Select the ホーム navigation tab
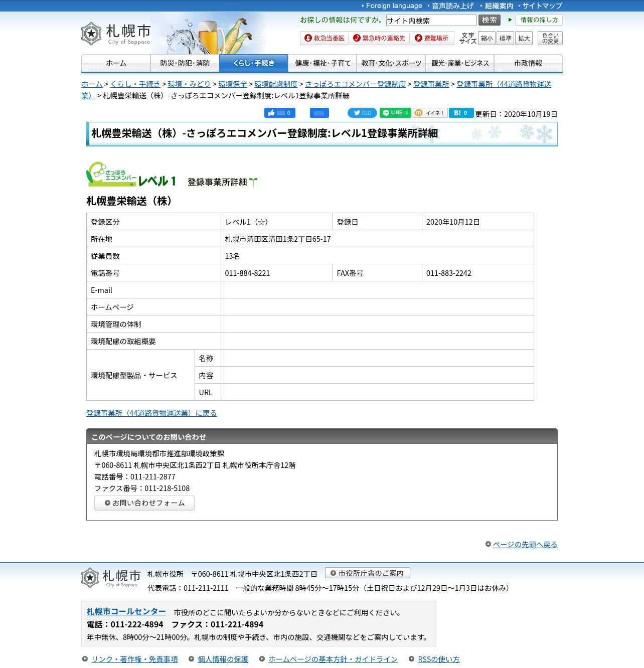Screen dimensions: 644x668 pos(116,63)
